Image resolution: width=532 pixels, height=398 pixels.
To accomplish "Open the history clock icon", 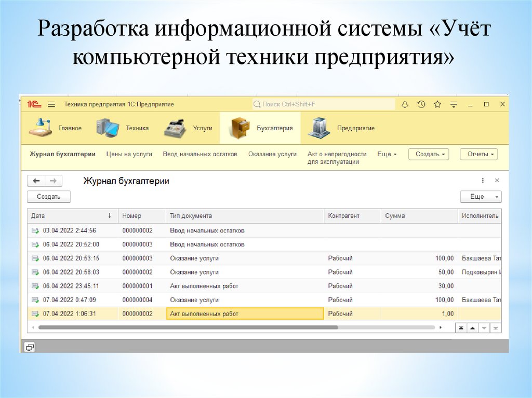I will tap(421, 104).
